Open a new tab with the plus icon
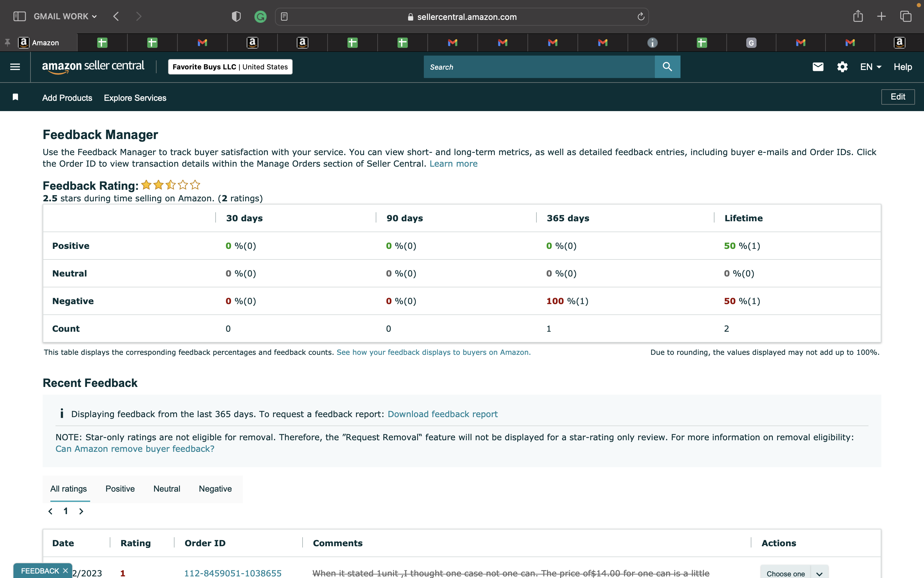Viewport: 924px width, 578px height. pos(881,16)
